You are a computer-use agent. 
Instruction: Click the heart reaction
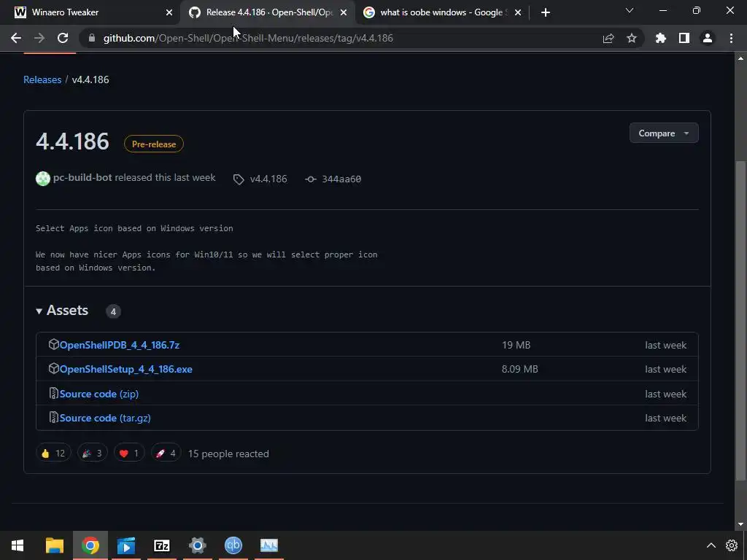pos(129,454)
